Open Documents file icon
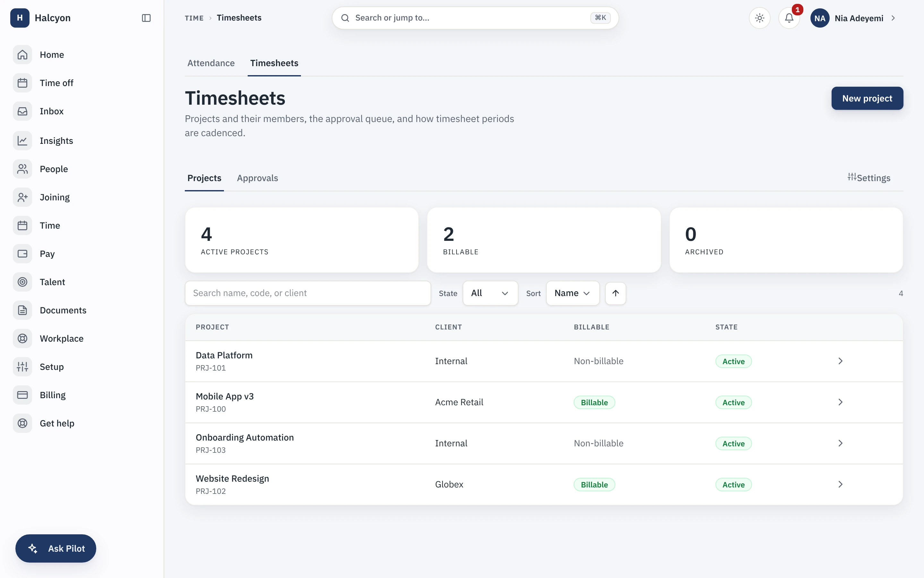The width and height of the screenshot is (924, 578). (x=22, y=311)
